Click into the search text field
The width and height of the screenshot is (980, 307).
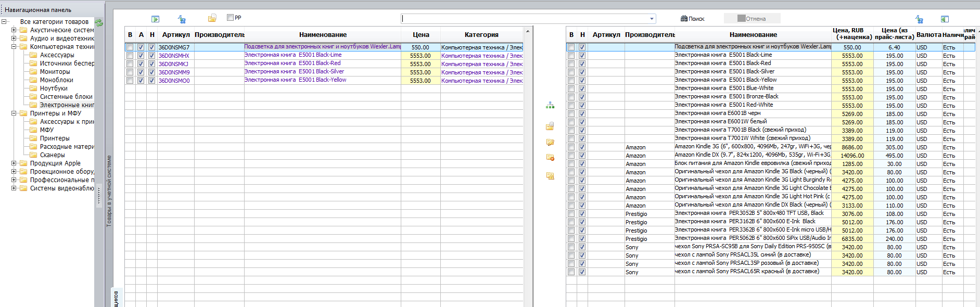coord(525,19)
